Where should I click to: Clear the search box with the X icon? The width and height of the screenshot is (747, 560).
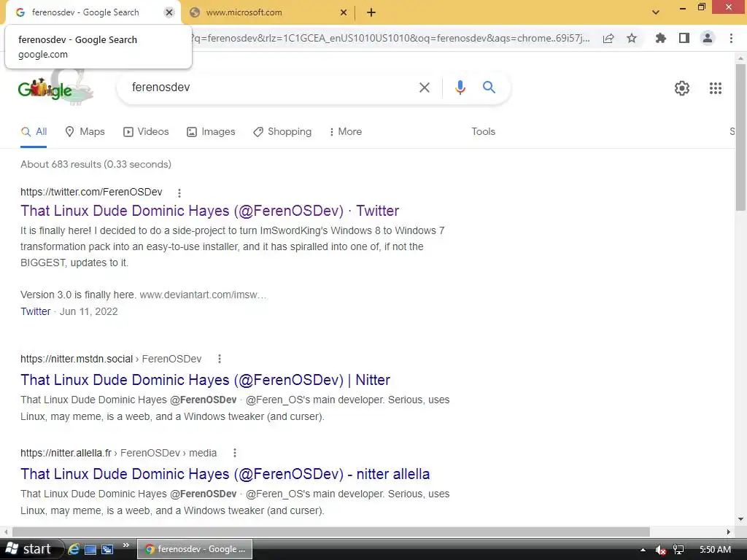coord(424,87)
